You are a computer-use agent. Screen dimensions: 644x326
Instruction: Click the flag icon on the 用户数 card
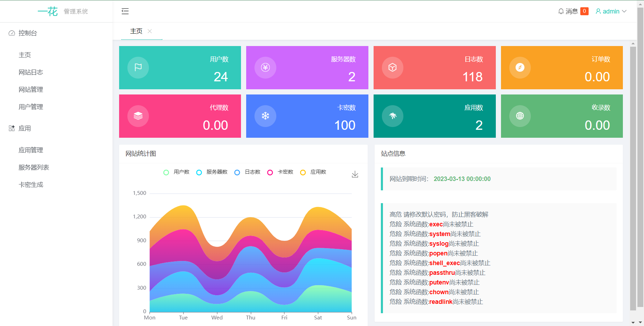[x=138, y=67]
